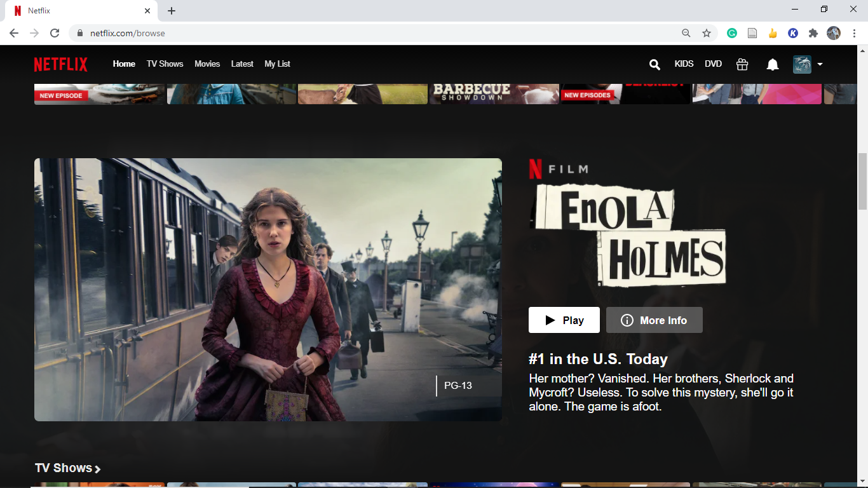Screen dimensions: 868x488
Task: Open Movies navigation item
Action: (207, 64)
